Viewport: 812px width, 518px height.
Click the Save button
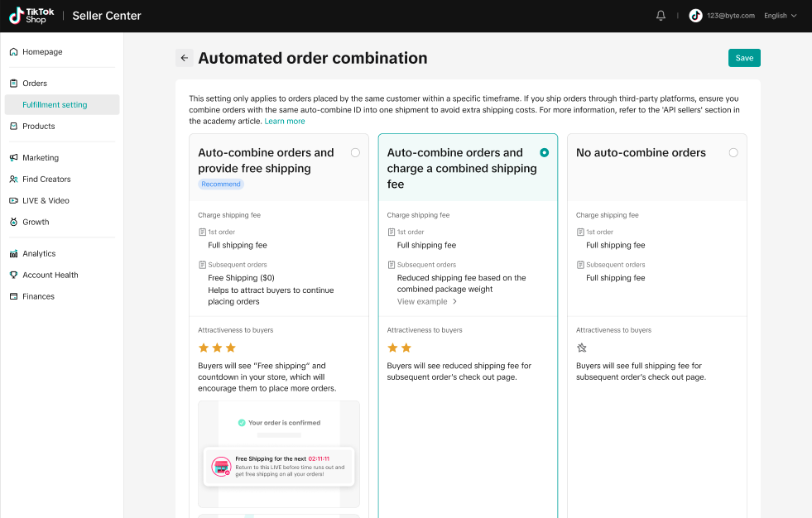pyautogui.click(x=744, y=58)
